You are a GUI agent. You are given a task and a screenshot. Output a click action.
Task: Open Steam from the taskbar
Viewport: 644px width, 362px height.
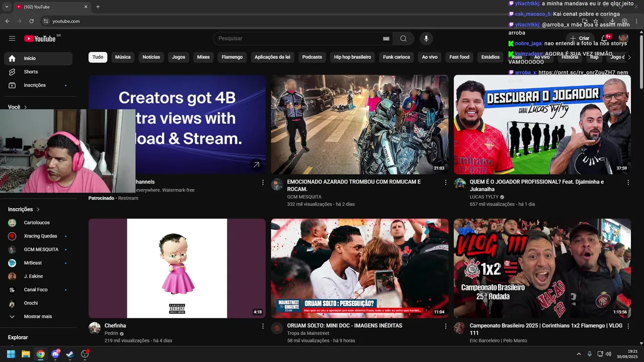pyautogui.click(x=70, y=354)
